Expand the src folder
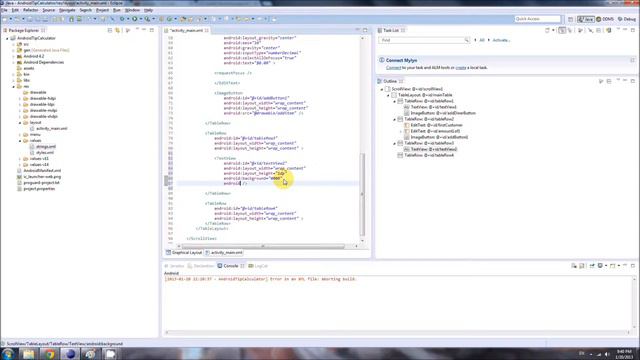Screen dimensions: 640x360 click(13, 44)
